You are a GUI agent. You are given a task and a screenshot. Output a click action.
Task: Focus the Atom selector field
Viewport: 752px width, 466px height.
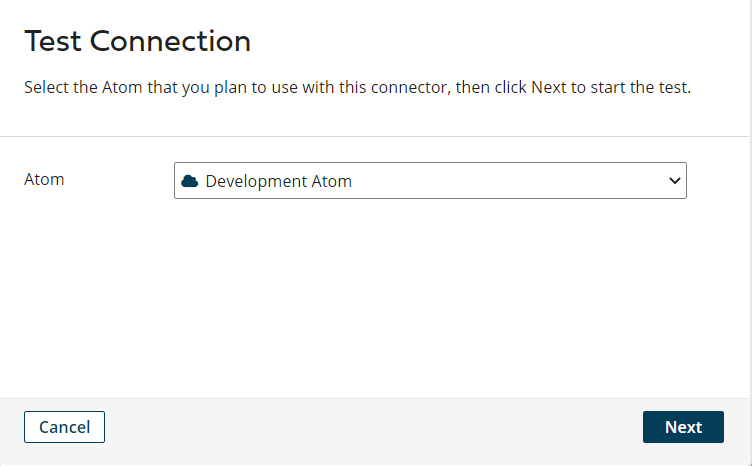point(430,181)
